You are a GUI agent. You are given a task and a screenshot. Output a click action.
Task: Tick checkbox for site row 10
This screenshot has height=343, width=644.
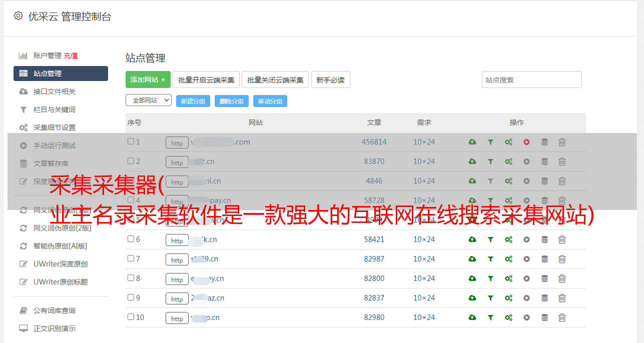point(131,317)
